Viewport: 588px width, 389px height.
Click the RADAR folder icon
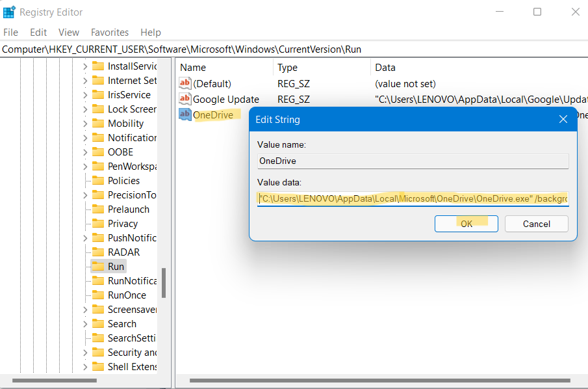pos(98,252)
